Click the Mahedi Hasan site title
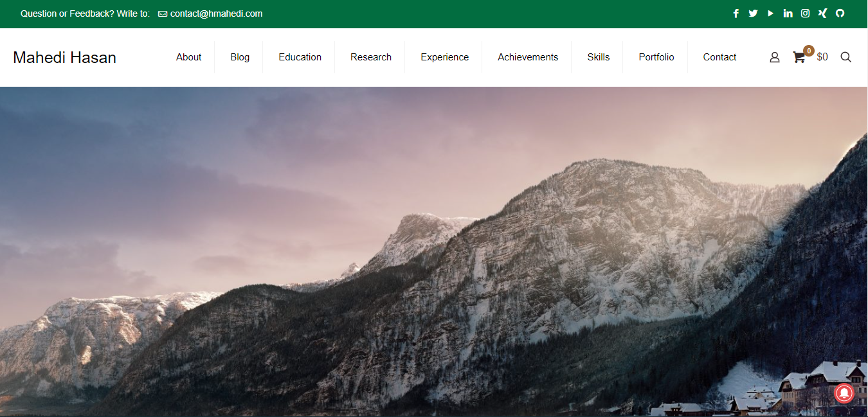The image size is (868, 417). coord(64,57)
